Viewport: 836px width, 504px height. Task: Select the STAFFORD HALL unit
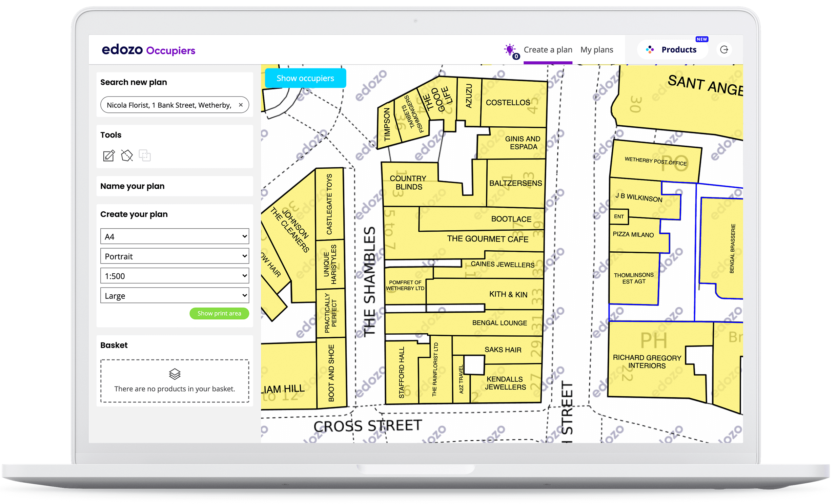[x=402, y=372]
